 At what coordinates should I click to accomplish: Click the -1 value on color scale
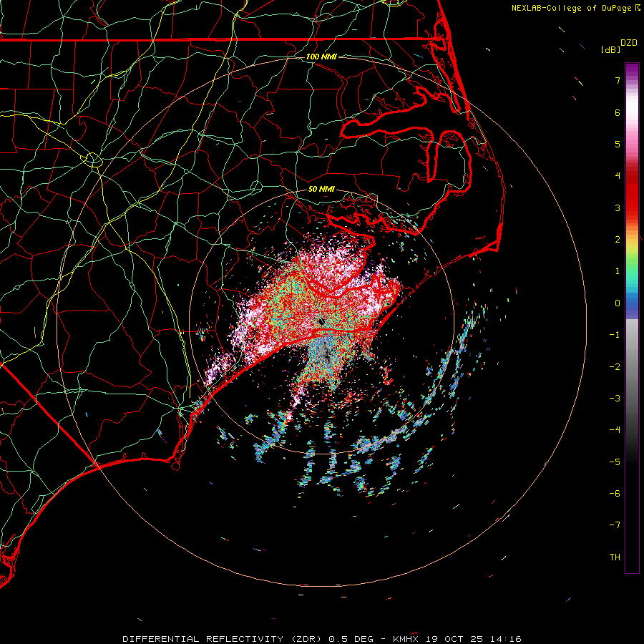coord(615,335)
